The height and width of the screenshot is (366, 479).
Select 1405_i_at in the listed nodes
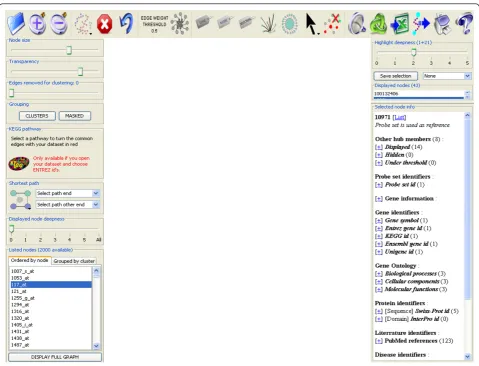(x=51, y=325)
